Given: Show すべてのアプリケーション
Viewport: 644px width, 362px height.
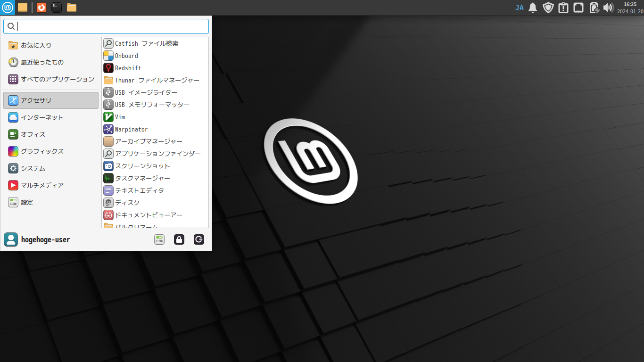Looking at the screenshot, I should pos(51,79).
